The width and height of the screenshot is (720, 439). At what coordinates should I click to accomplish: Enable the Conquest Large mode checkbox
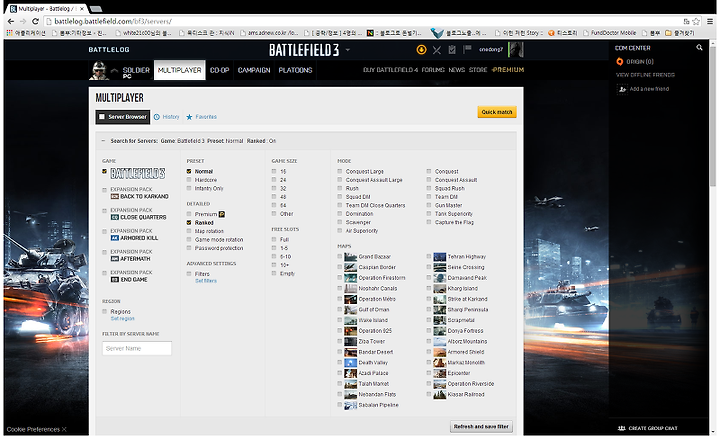(340, 171)
